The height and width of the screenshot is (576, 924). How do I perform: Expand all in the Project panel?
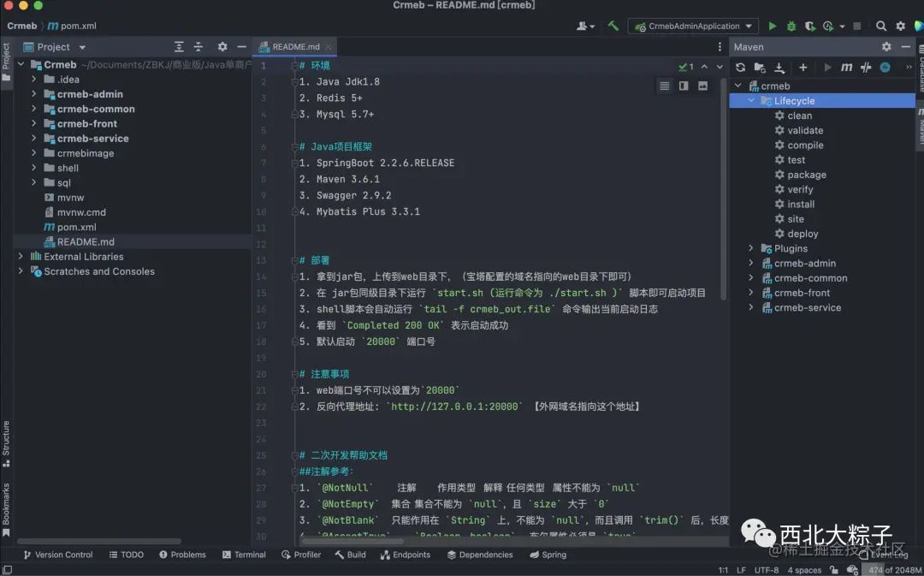click(x=179, y=46)
